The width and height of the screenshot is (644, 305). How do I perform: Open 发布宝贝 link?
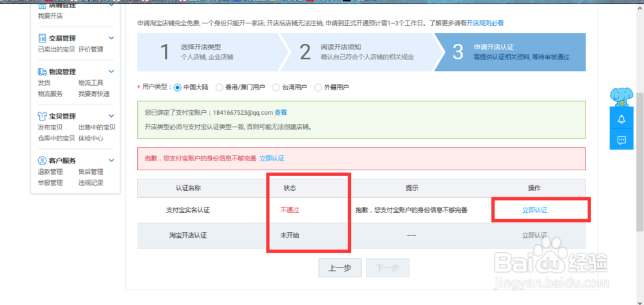click(50, 128)
